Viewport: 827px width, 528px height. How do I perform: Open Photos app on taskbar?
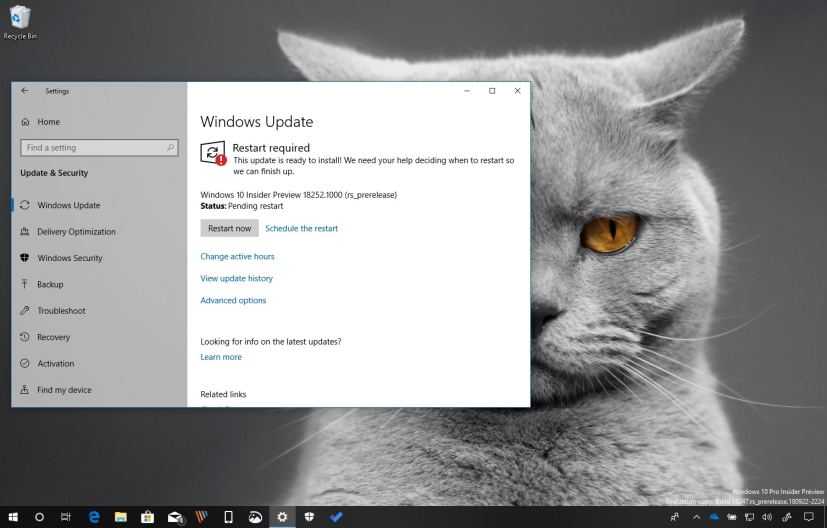coord(255,517)
